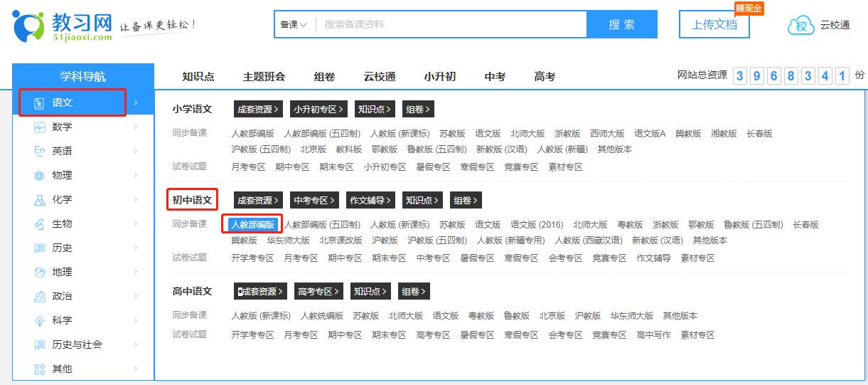This screenshot has height=385, width=868.
Task: Click 中考专区 button under 初中语文
Action: (x=315, y=201)
